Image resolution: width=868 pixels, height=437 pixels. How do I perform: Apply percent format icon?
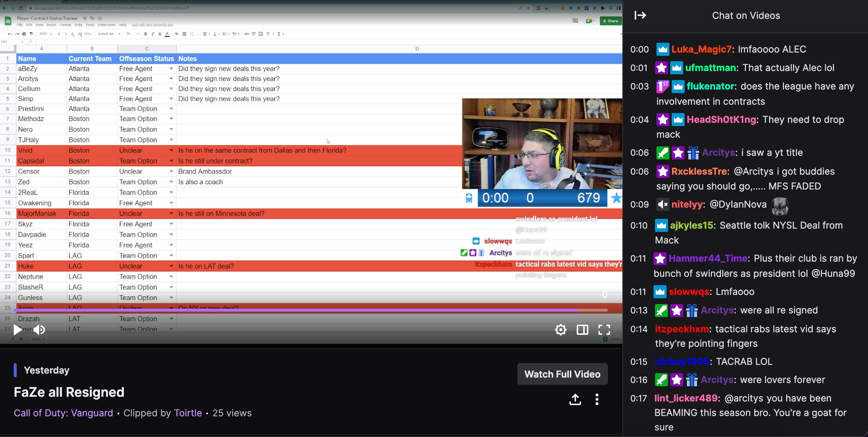point(66,34)
